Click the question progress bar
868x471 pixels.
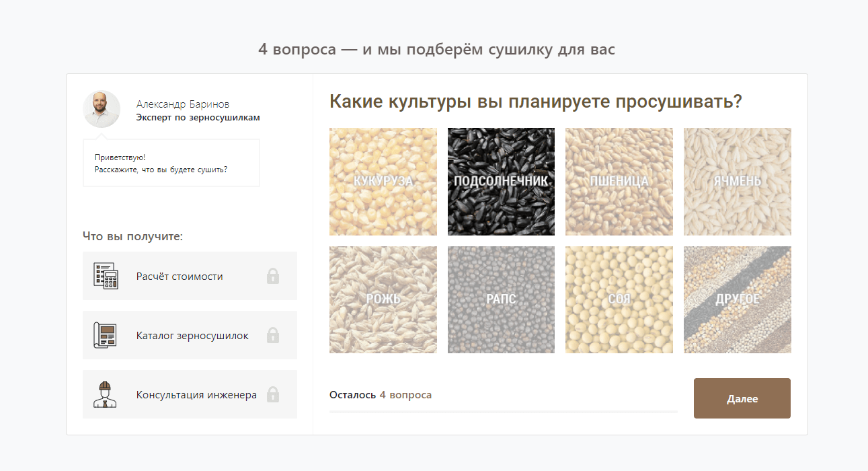coord(504,410)
